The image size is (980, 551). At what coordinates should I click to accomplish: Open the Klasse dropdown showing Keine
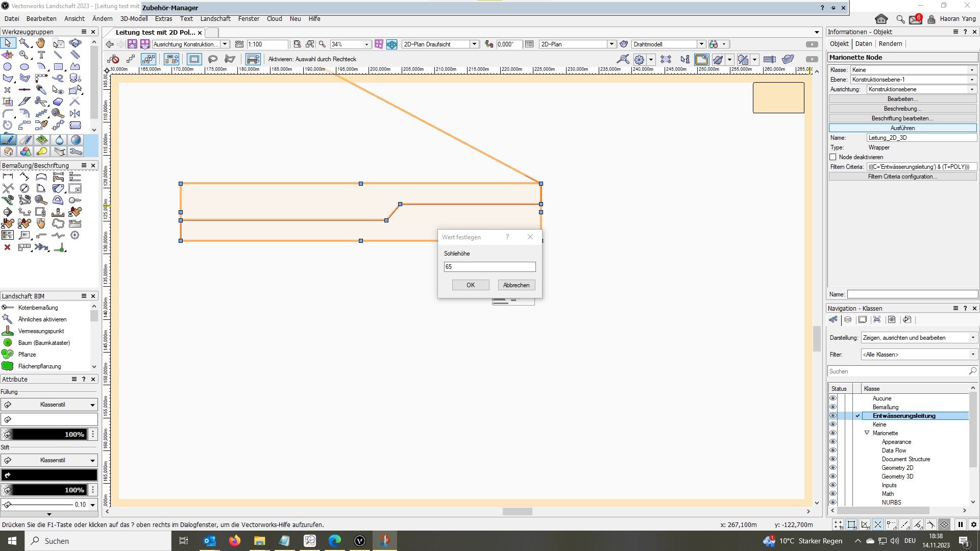913,70
